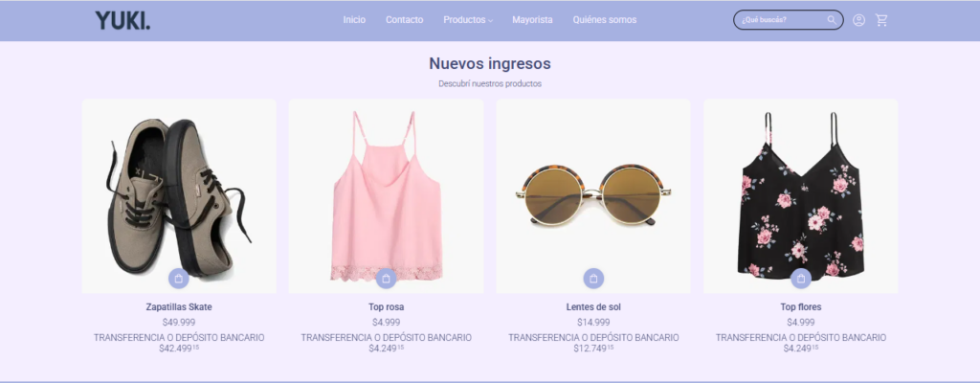Open the Lentes de sol product title

pos(593,307)
